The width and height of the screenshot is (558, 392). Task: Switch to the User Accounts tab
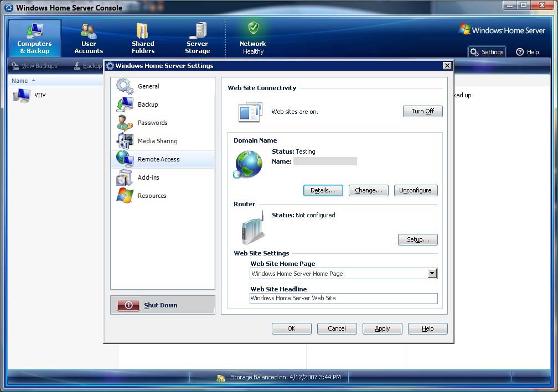(x=89, y=38)
